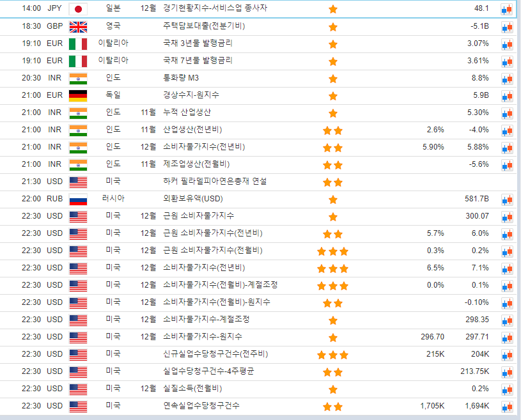The width and height of the screenshot is (521, 420).
Task: Click chart icon for 신규실업수당청구건수 row
Action: (506, 355)
